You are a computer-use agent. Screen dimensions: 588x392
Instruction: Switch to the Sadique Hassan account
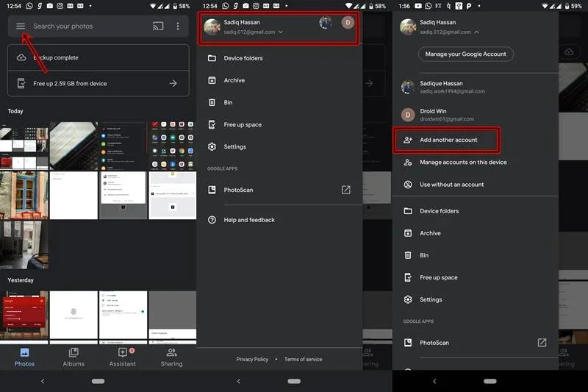475,87
